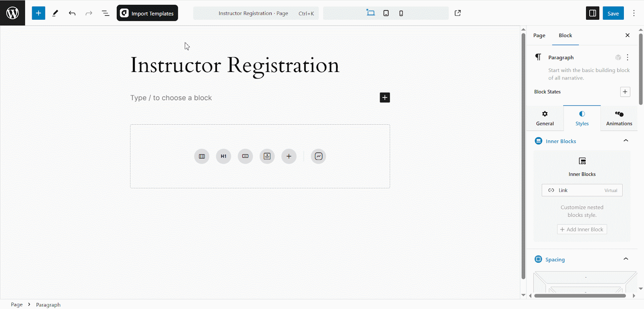
Task: Switch to the Page tab
Action: pyautogui.click(x=539, y=35)
